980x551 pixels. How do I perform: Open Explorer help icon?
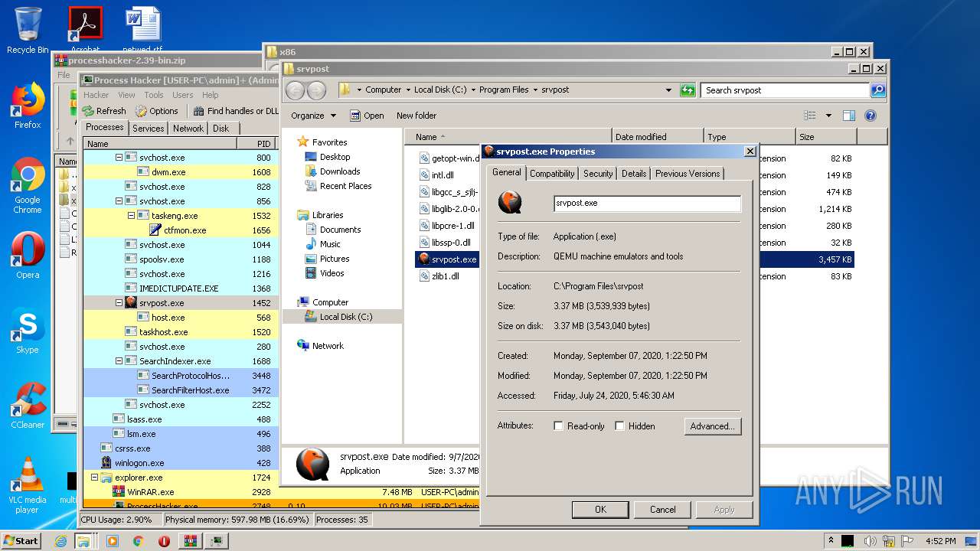coord(871,116)
